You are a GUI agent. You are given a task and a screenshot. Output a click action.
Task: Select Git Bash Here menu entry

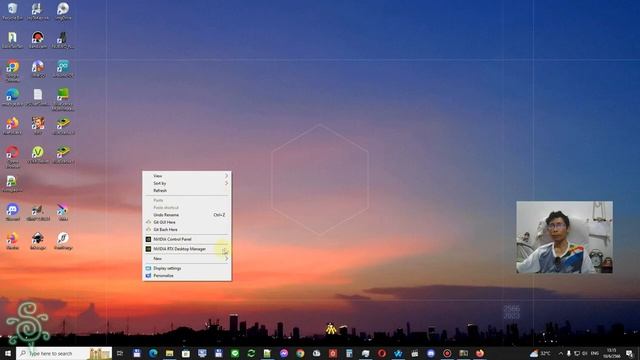tap(187, 229)
